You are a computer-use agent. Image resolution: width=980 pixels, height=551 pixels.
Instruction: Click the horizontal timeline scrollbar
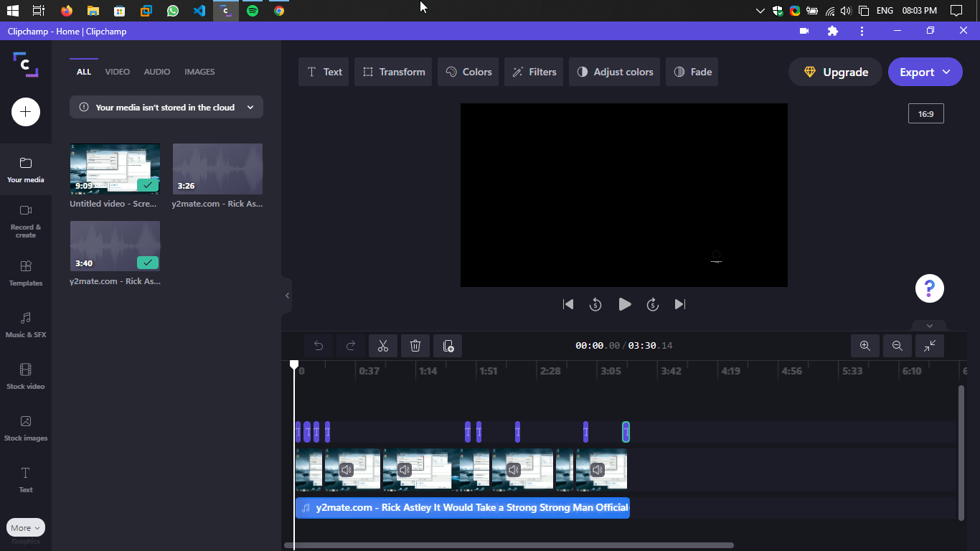click(509, 545)
